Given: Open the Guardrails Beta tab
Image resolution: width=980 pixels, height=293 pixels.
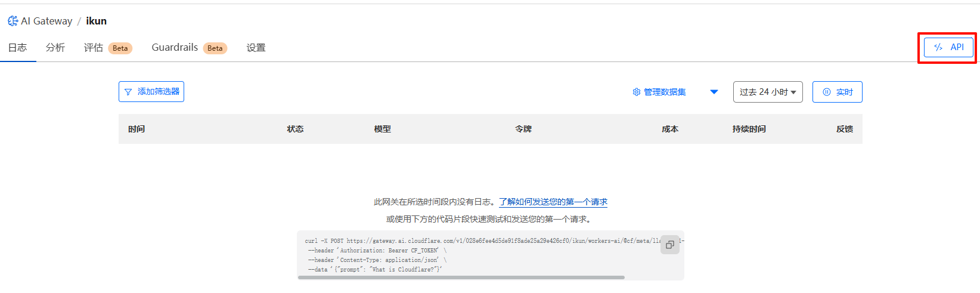Looking at the screenshot, I should [x=189, y=48].
